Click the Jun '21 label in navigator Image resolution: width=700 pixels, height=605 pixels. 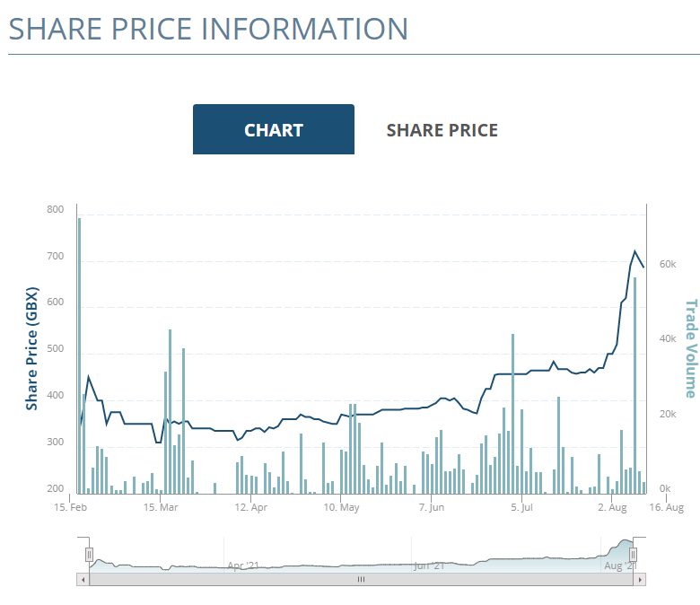[x=429, y=566]
